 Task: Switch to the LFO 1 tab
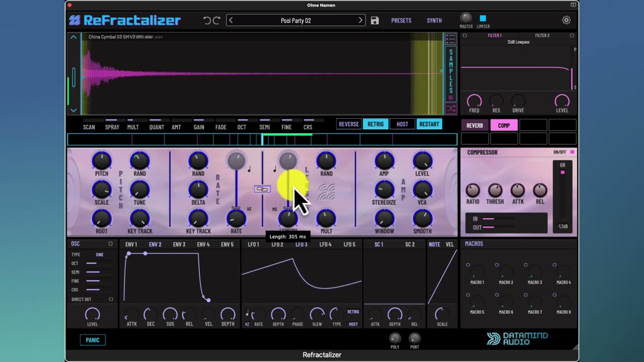[x=254, y=244]
